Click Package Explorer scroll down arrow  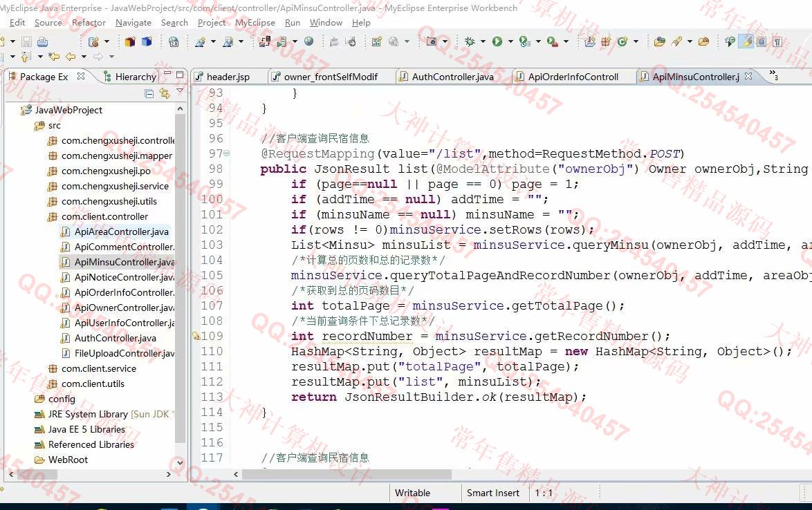click(181, 462)
